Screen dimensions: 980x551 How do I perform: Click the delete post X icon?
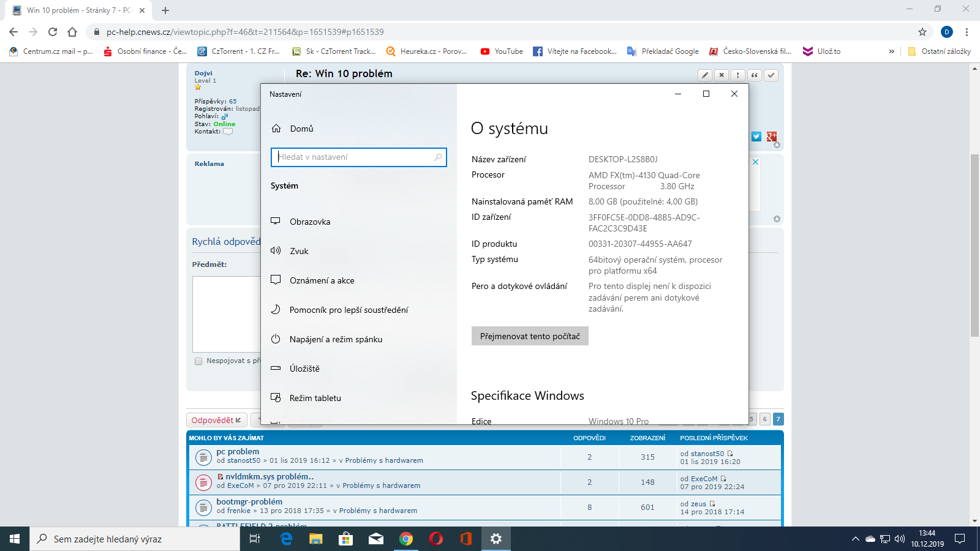[722, 75]
